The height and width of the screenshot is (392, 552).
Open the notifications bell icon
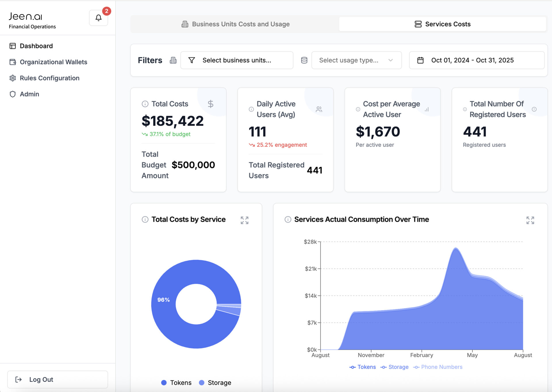click(x=98, y=18)
